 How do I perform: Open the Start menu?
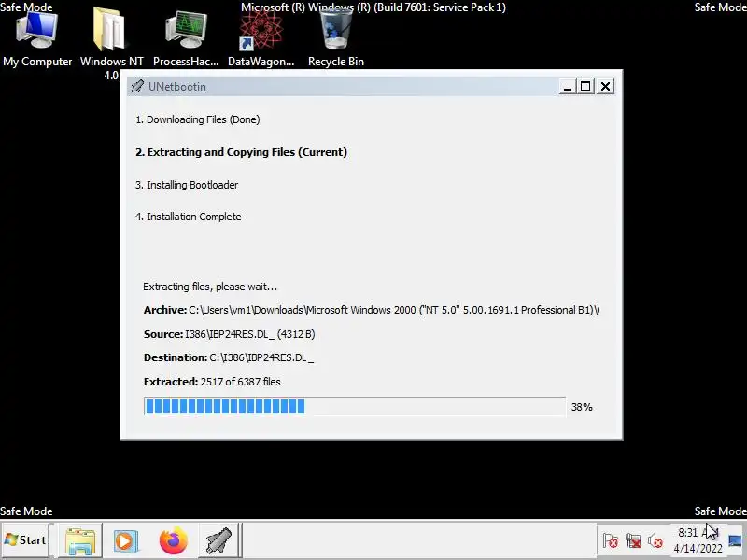(x=25, y=540)
